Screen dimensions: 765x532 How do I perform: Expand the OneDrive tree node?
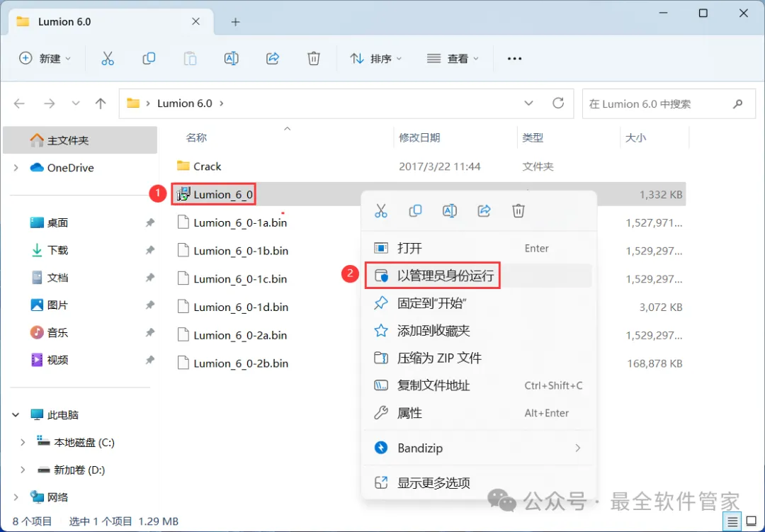pos(16,168)
